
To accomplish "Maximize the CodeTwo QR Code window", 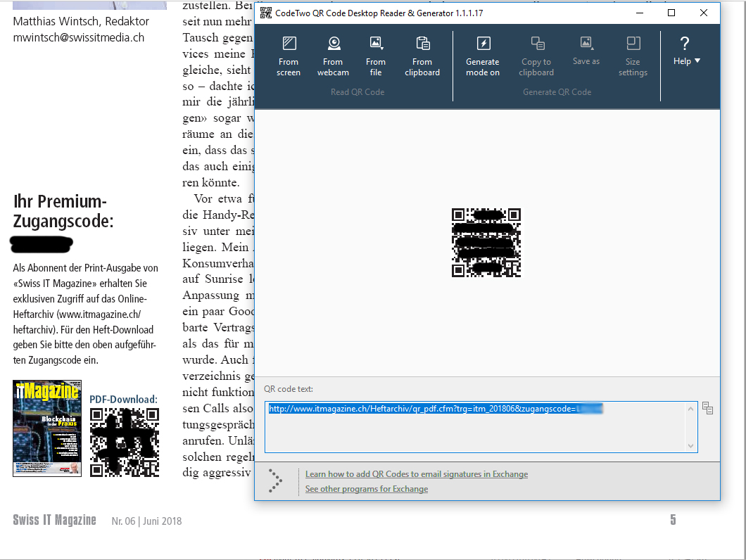I will 671,13.
